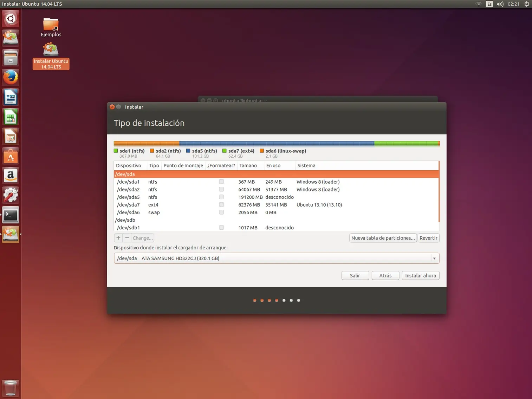
Task: Open the Files manager in launcher
Action: point(11,58)
